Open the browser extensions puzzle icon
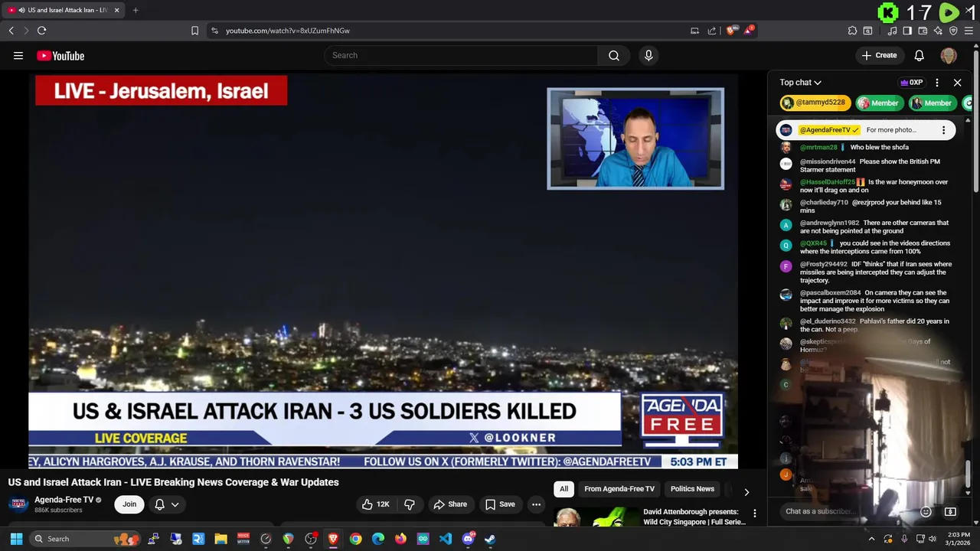 pos(852,31)
